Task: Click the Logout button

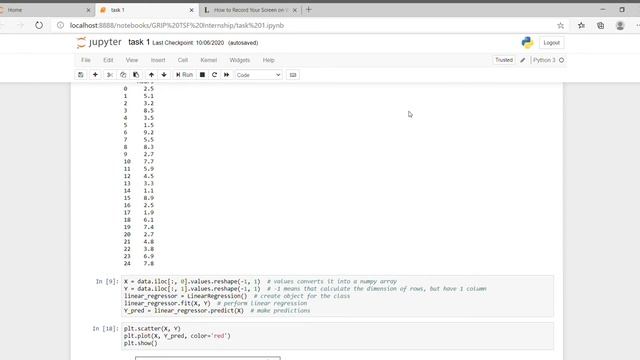Action: pyautogui.click(x=551, y=43)
